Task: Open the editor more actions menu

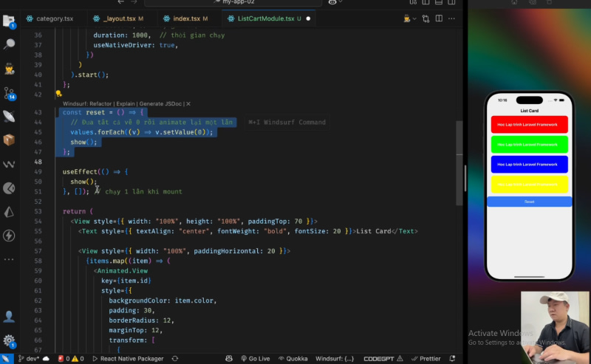Action: point(453,18)
